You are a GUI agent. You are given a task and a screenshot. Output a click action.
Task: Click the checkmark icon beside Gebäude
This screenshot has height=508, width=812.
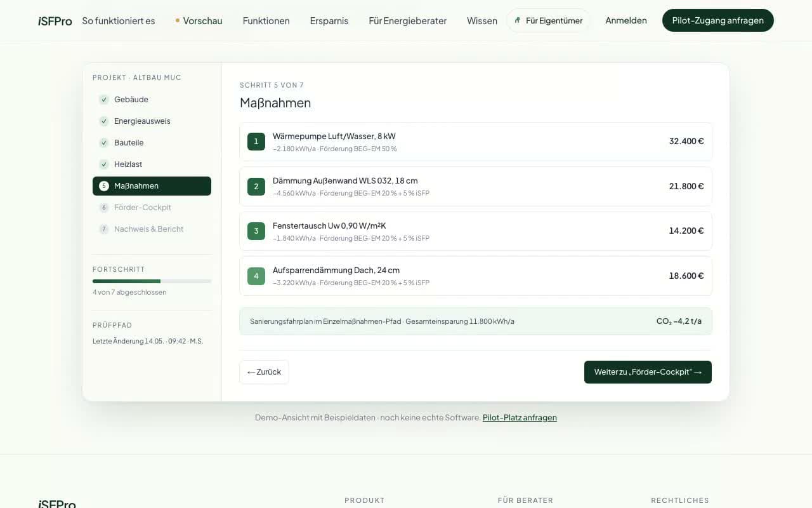104,100
